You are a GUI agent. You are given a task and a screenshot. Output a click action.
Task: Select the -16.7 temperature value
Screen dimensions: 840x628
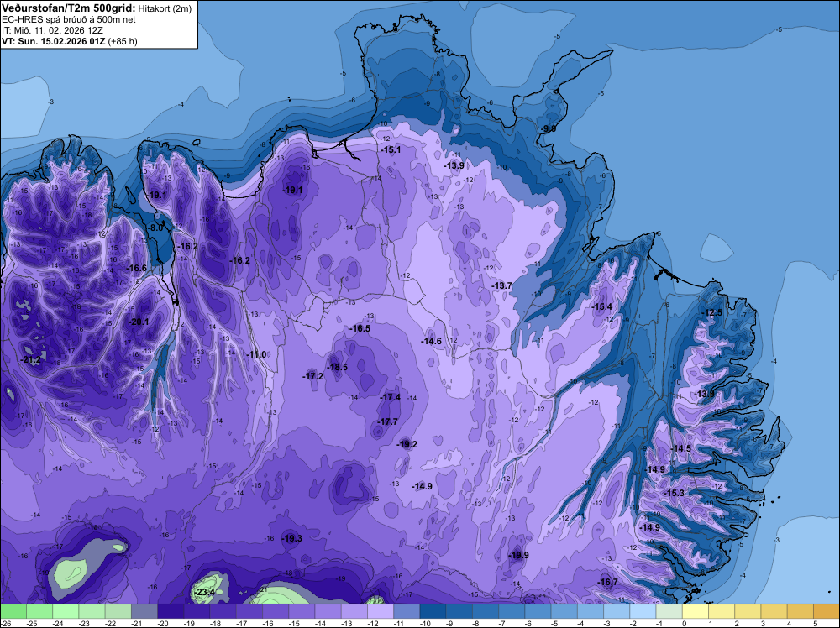coord(607,582)
